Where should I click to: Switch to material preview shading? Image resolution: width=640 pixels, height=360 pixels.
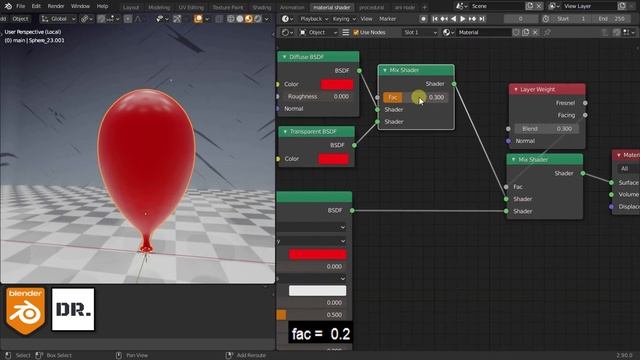click(x=249, y=19)
